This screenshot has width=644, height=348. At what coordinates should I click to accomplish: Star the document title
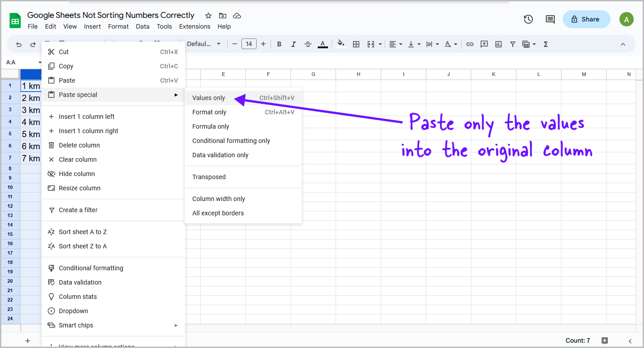[x=208, y=16]
